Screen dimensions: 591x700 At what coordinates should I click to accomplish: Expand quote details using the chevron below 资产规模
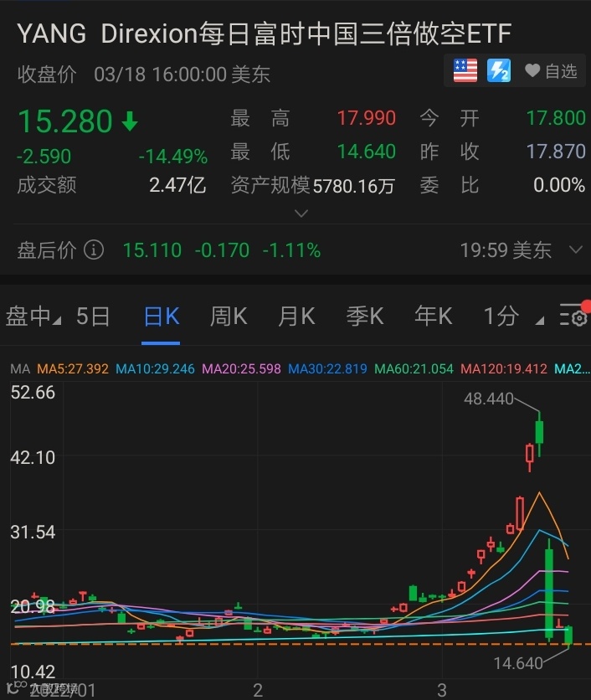tap(301, 214)
